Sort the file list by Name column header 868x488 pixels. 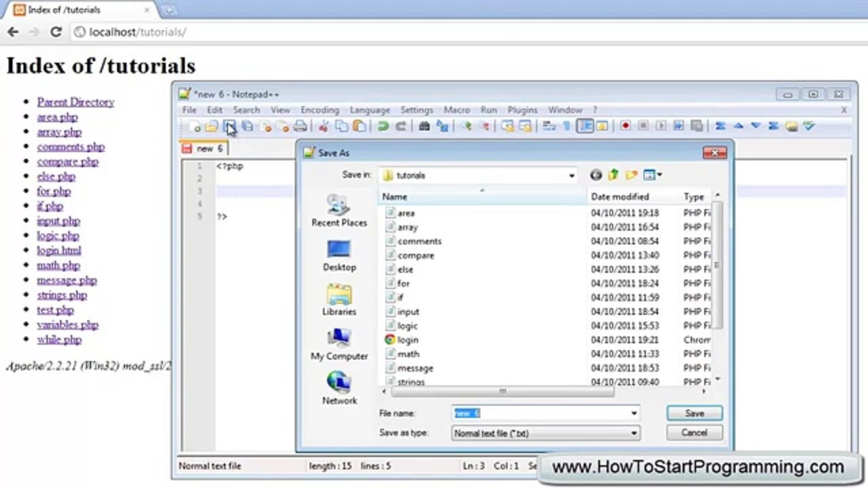pos(482,197)
